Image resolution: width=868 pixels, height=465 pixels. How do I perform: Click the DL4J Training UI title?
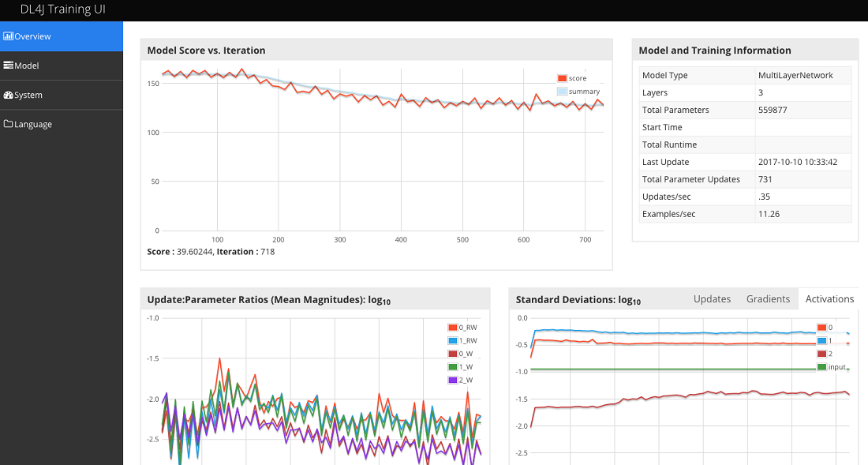(62, 9)
